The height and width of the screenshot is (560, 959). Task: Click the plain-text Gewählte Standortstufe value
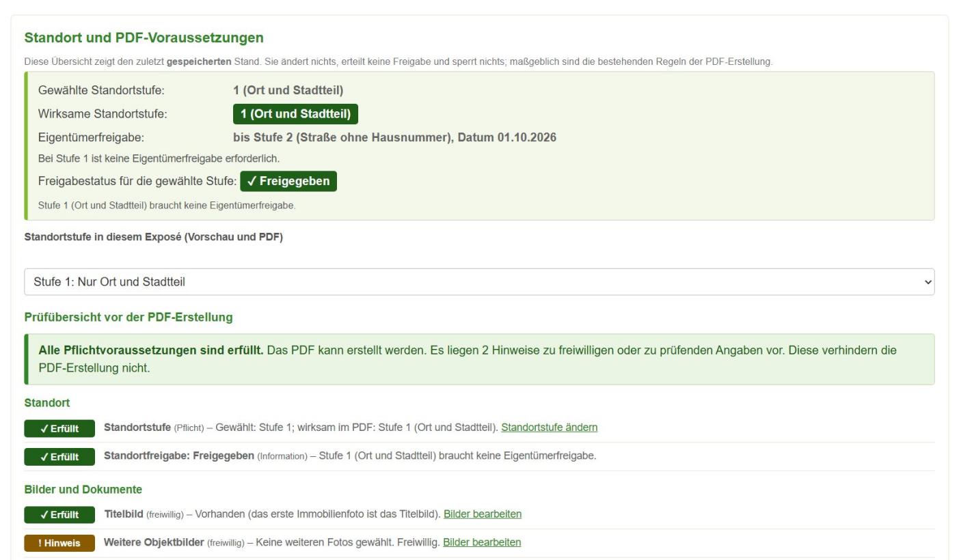[288, 89]
